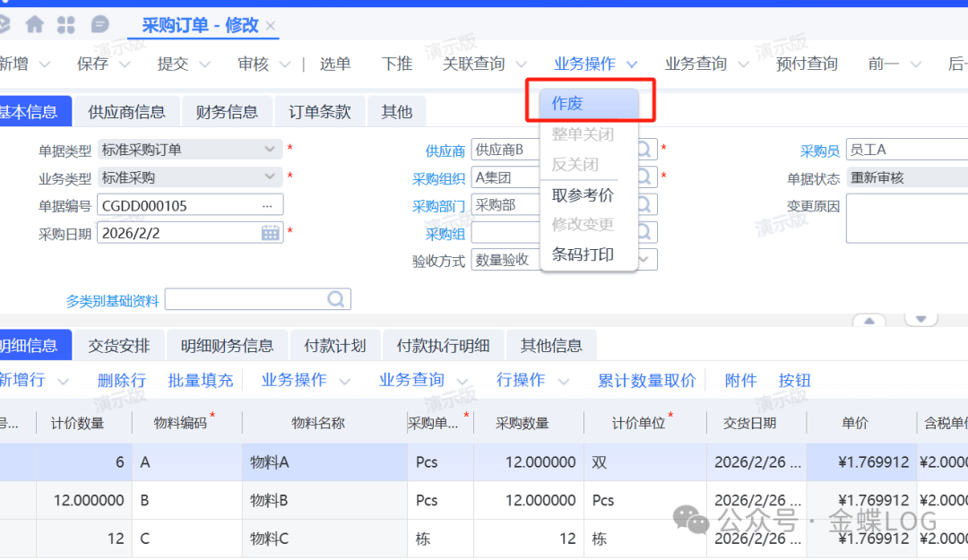Choose 条码打印 in the dropdown menu
This screenshot has width=968, height=560.
[x=583, y=254]
